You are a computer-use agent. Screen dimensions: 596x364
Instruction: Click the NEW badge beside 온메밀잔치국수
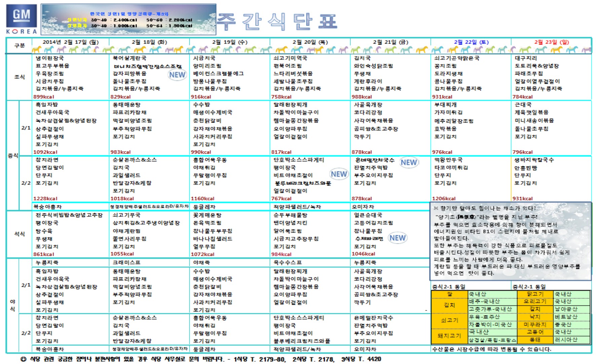pyautogui.click(x=409, y=162)
